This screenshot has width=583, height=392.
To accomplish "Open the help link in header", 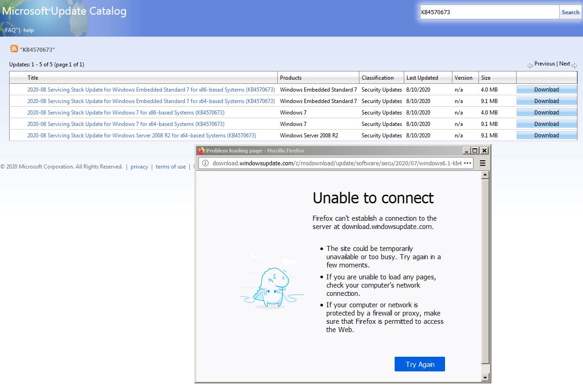I will click(x=29, y=30).
